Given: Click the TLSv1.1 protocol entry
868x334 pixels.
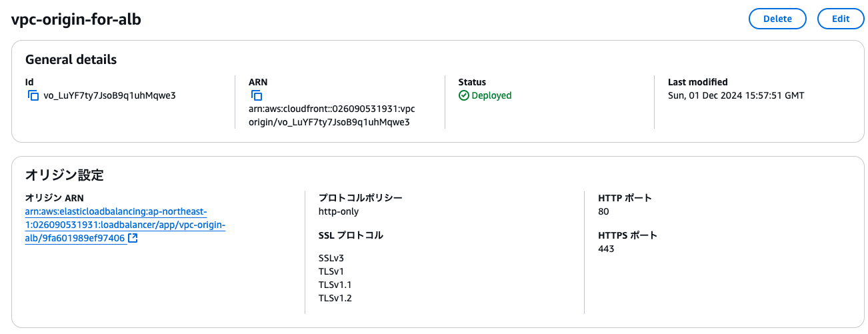Looking at the screenshot, I should click(x=335, y=285).
